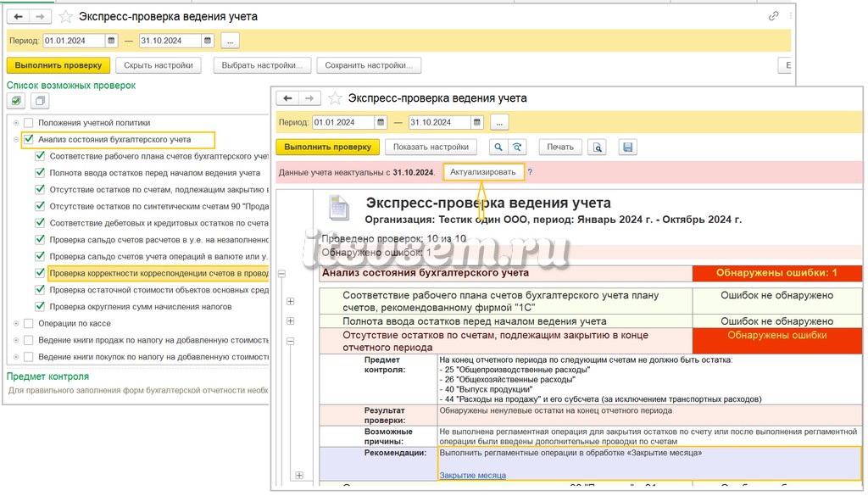Screen dimensions: 868x496
Task: Click the uncheck all boxes icon
Action: point(39,101)
